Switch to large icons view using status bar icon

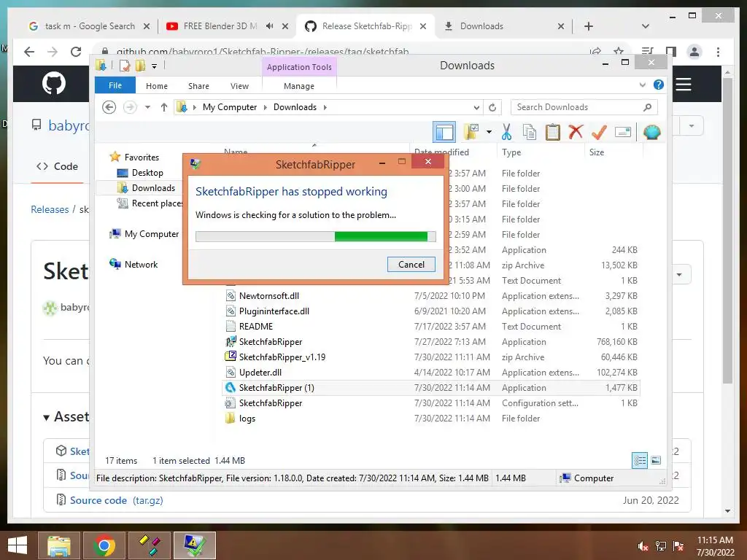[656, 460]
